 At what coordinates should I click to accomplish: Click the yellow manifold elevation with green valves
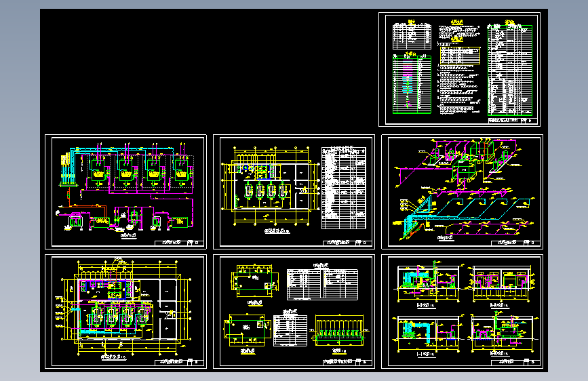tap(339, 330)
